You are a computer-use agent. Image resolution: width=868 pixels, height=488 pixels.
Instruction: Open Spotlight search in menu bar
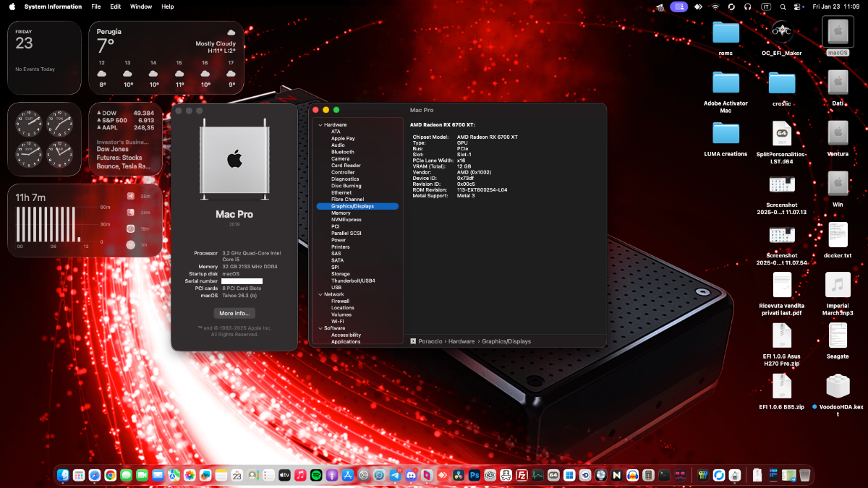(x=783, y=7)
